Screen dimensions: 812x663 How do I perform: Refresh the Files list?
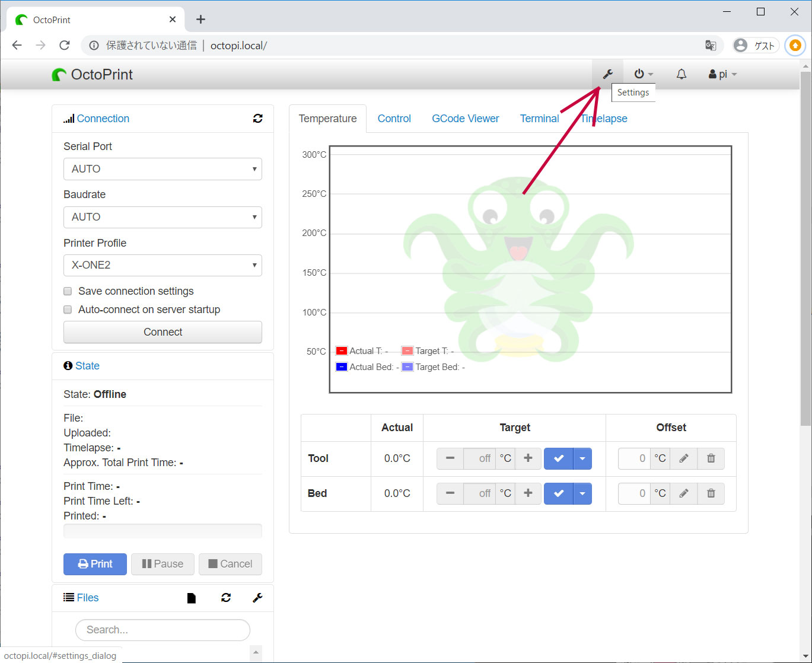tap(226, 598)
